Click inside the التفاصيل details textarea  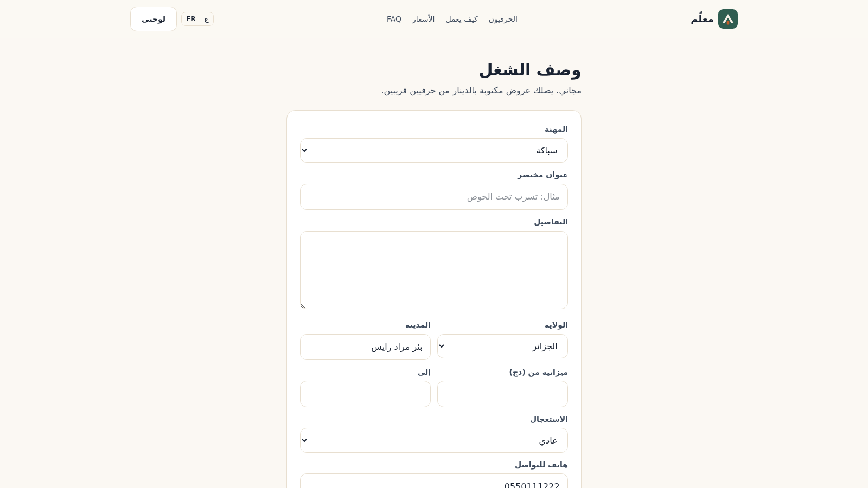point(434,270)
